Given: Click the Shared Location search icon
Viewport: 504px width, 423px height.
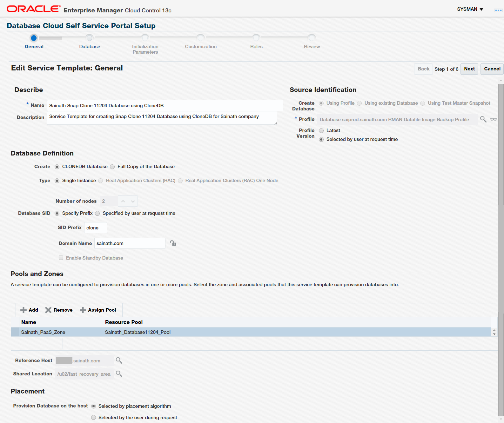Looking at the screenshot, I should pyautogui.click(x=119, y=374).
